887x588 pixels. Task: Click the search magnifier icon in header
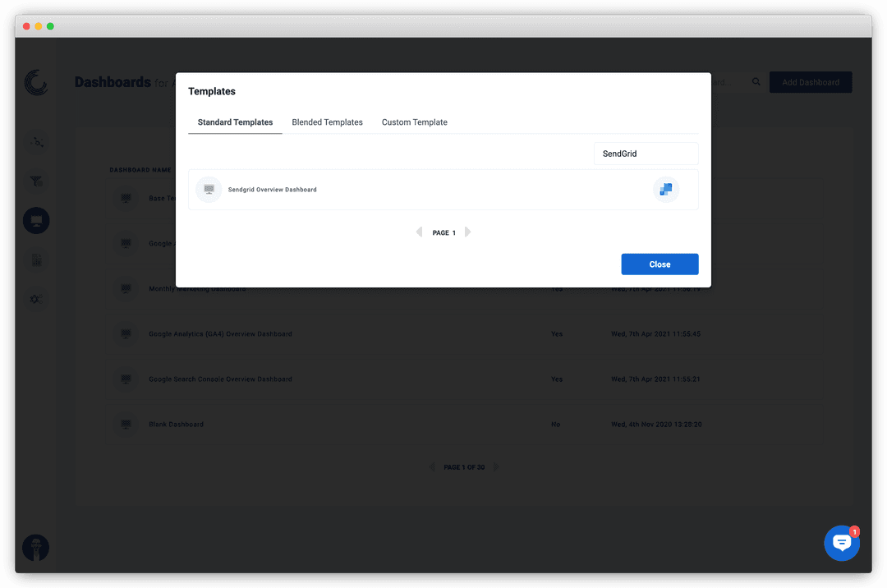(x=756, y=82)
